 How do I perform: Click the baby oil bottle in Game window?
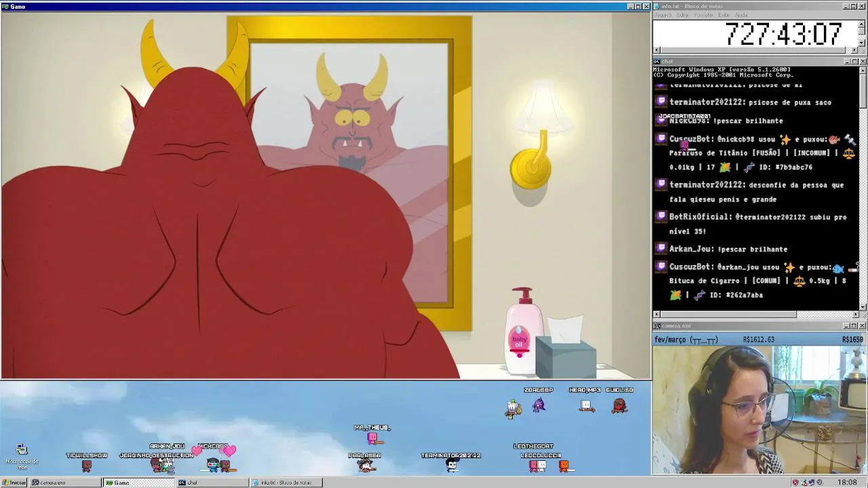coord(523,331)
